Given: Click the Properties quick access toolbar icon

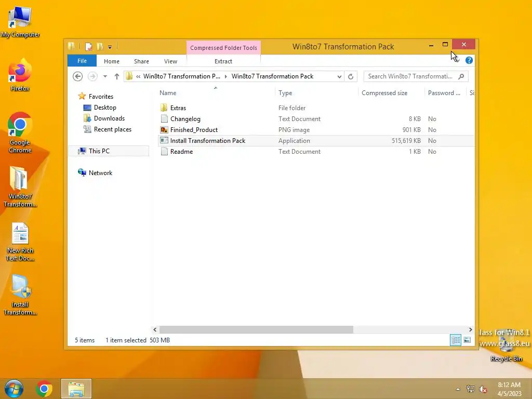Looking at the screenshot, I should click(88, 47).
